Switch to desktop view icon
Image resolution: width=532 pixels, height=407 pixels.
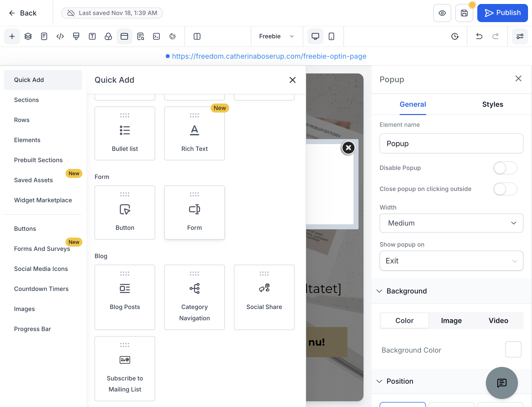click(315, 36)
